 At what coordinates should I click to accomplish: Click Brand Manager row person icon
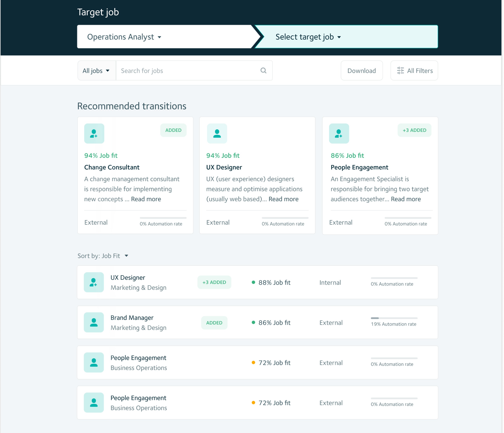94,322
